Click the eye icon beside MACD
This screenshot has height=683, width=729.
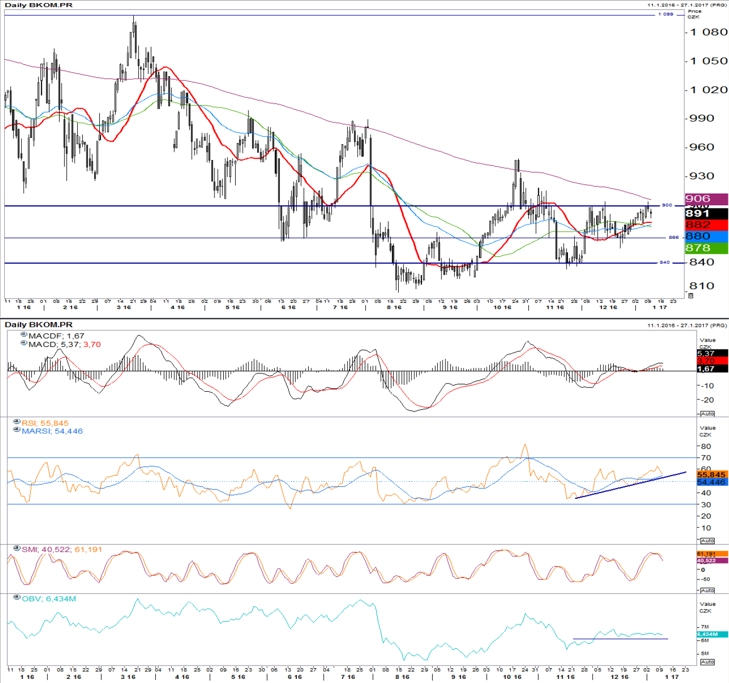tap(24, 343)
